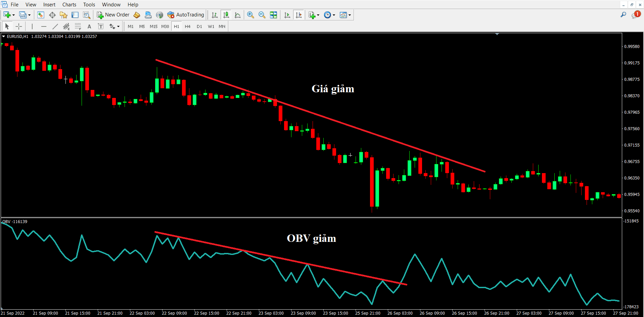
Task: Open search with the magnifier icon
Action: (623, 15)
